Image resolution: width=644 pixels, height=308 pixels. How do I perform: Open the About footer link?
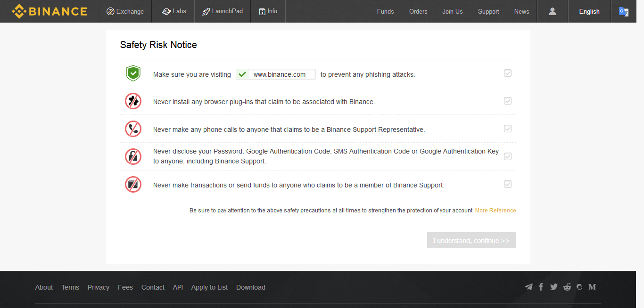44,287
